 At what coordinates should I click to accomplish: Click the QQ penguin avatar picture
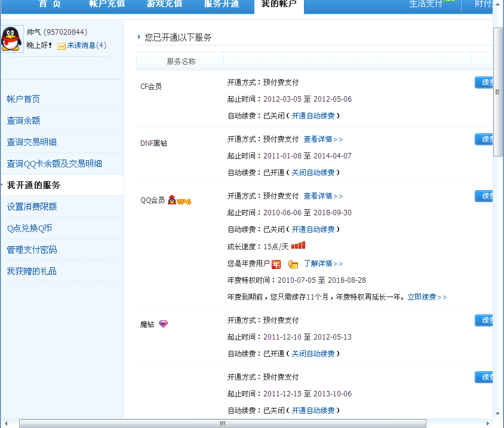[12, 39]
